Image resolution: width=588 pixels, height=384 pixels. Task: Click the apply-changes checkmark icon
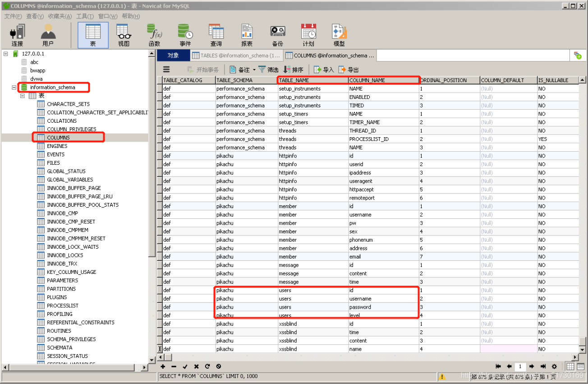click(185, 366)
